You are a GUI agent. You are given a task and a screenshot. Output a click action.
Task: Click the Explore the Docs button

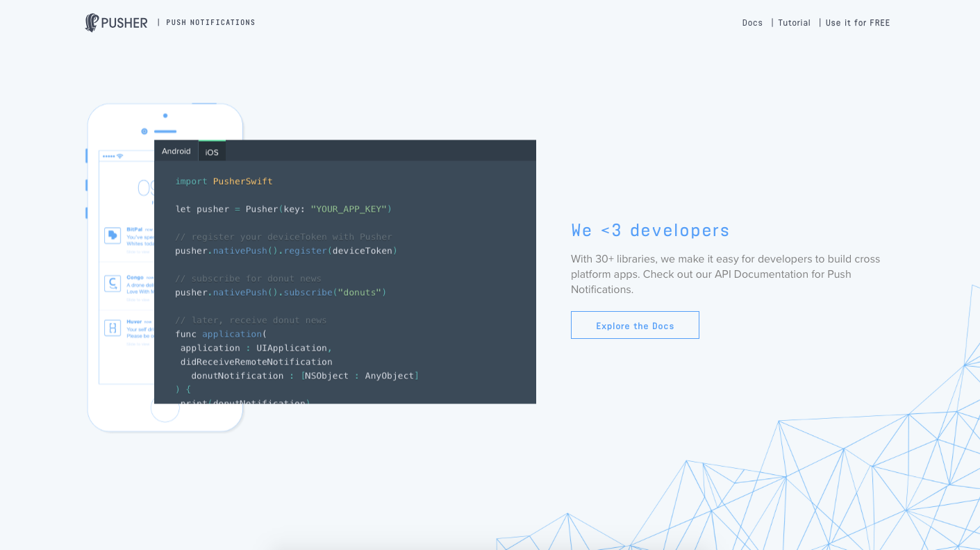tap(635, 325)
